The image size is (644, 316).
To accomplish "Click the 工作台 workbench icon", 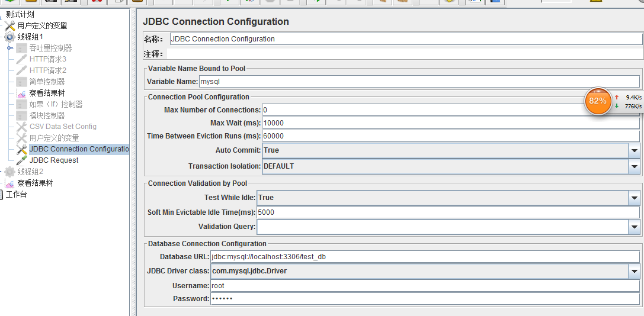I will [x=2, y=194].
